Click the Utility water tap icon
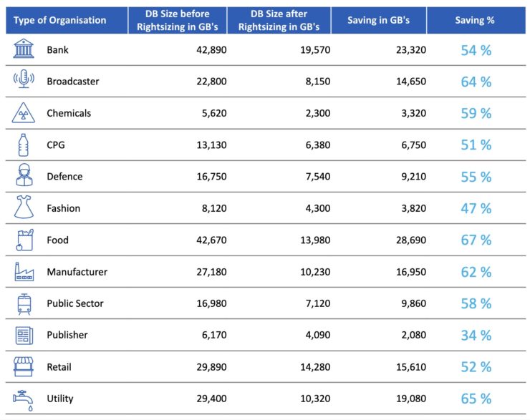530x420 pixels. (24, 399)
